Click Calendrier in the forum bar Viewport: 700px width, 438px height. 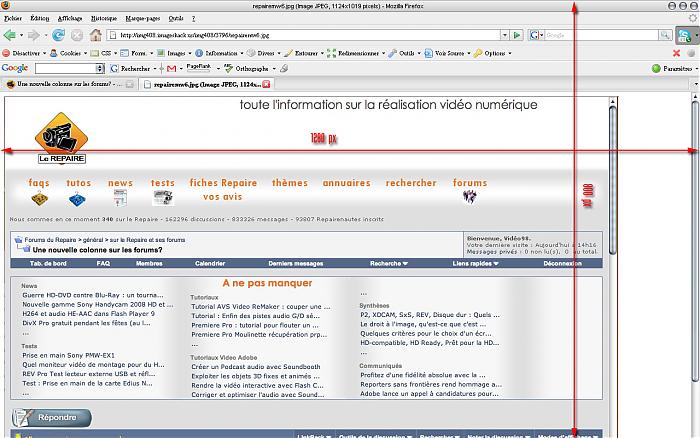tap(210, 263)
